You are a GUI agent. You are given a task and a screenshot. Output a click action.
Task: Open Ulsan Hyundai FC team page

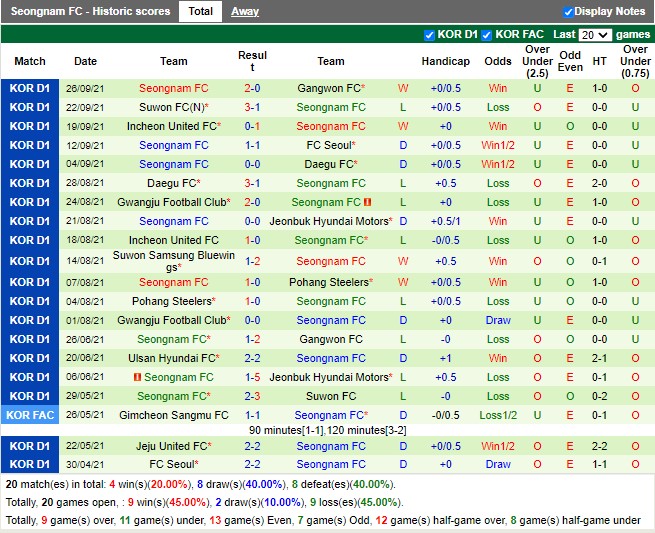coord(174,358)
